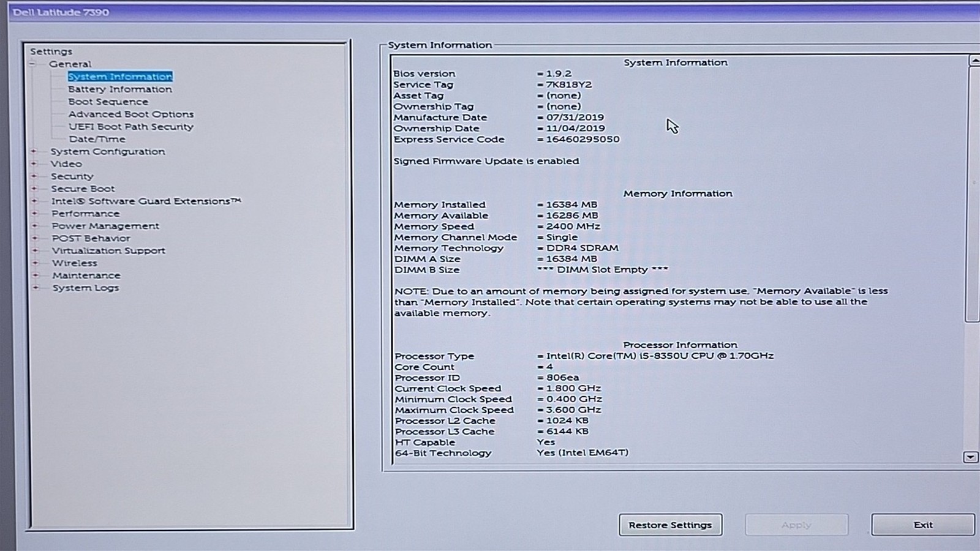Click Memory Available value 16286 MB

(x=572, y=216)
